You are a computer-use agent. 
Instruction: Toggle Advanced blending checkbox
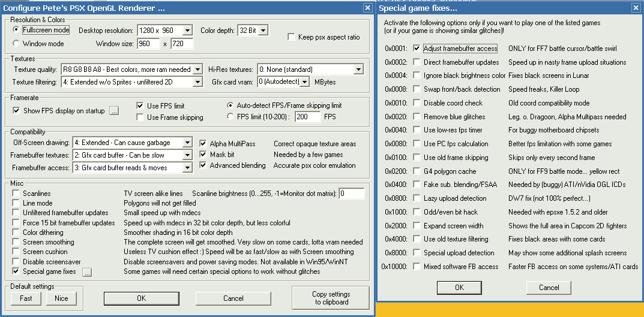[x=203, y=165]
